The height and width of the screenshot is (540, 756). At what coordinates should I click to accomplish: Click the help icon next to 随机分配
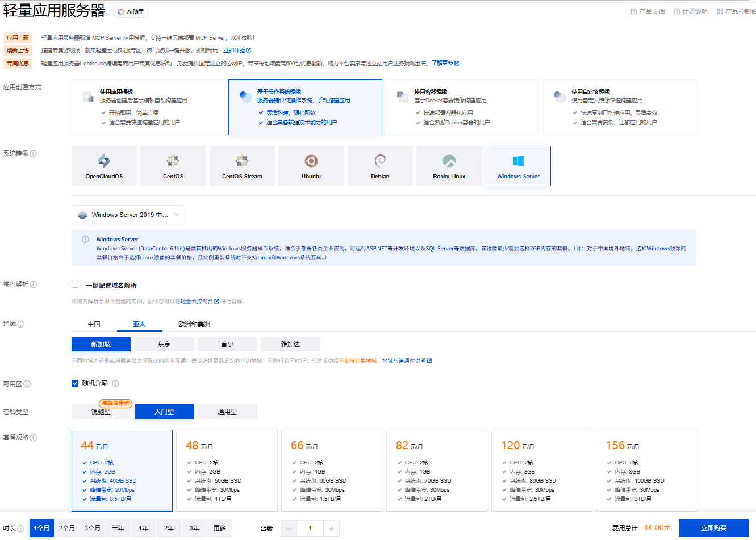coord(115,383)
